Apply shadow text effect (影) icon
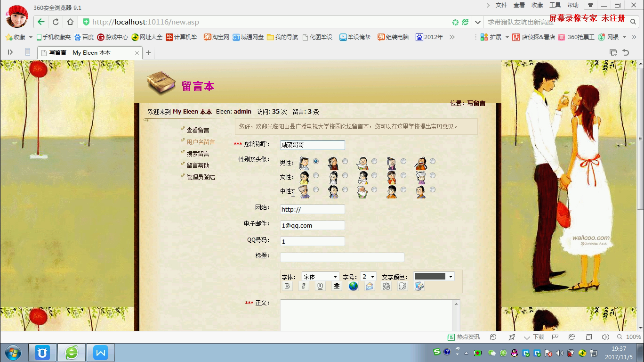644x362 pixels. click(x=402, y=286)
